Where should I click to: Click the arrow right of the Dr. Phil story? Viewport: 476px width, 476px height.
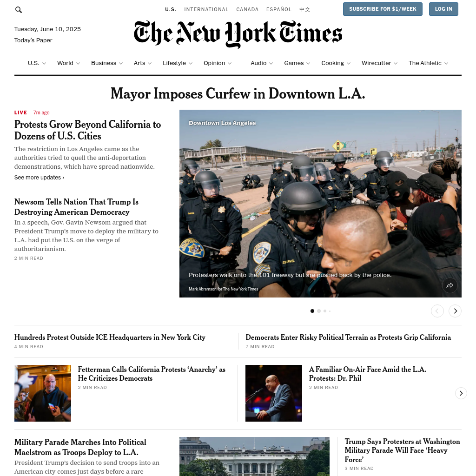pyautogui.click(x=461, y=393)
